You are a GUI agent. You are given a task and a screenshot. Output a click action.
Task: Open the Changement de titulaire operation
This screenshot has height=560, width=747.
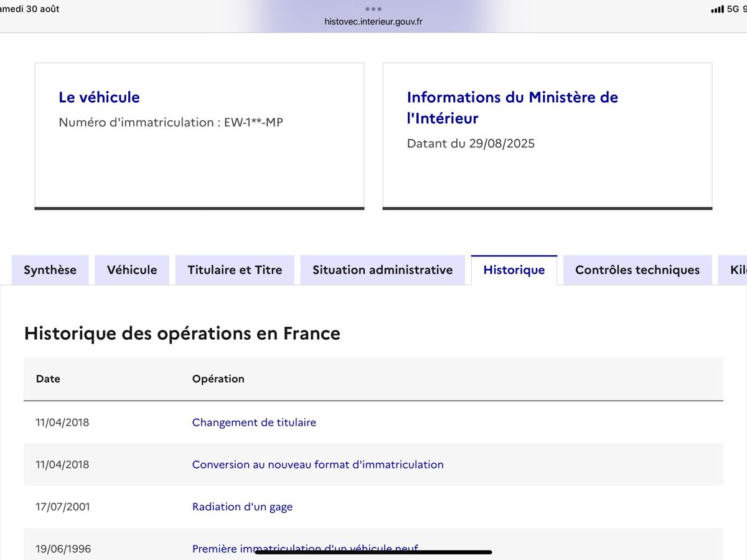click(254, 422)
